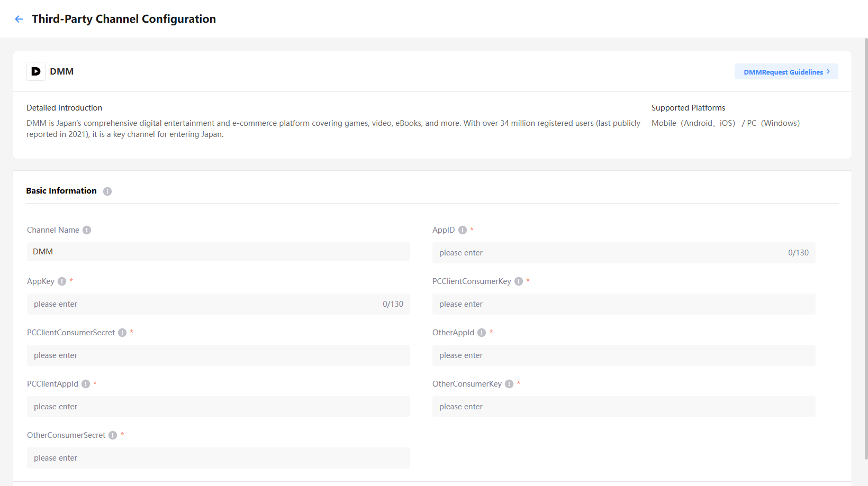868x486 pixels.
Task: Show the OtherConsumerKey info tooltip icon
Action: tap(509, 384)
